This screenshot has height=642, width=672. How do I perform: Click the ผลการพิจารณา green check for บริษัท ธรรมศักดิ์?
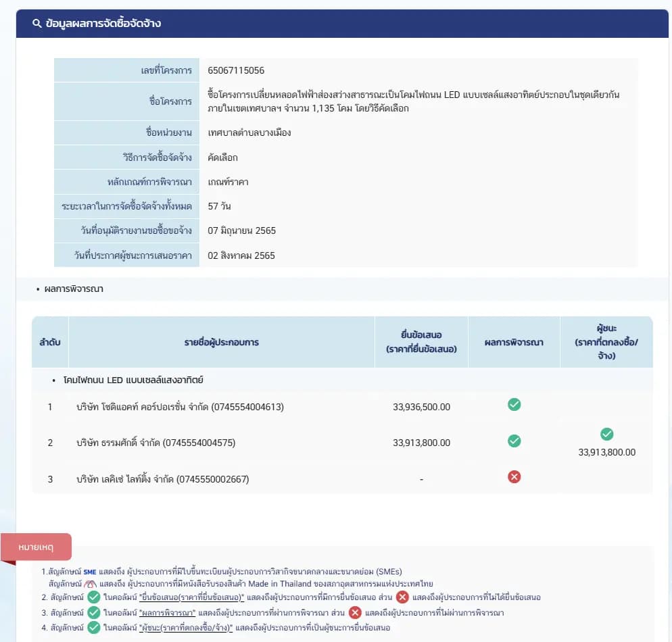[x=514, y=441]
